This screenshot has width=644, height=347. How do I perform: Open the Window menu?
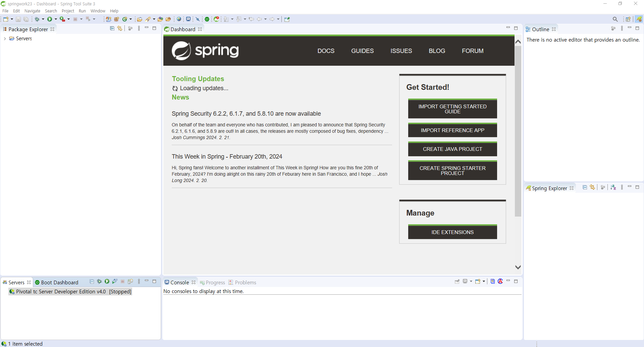pos(98,11)
